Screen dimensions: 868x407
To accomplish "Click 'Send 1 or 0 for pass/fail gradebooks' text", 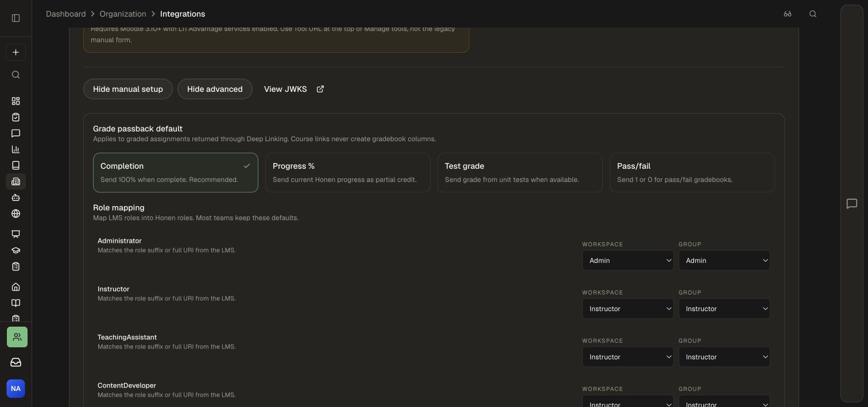I will click(675, 180).
